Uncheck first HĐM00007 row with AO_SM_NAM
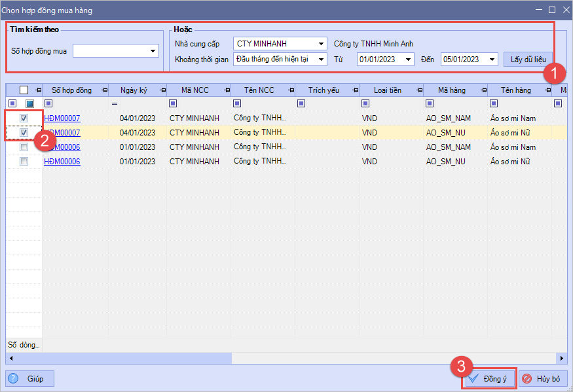The width and height of the screenshot is (573, 392). (x=24, y=118)
